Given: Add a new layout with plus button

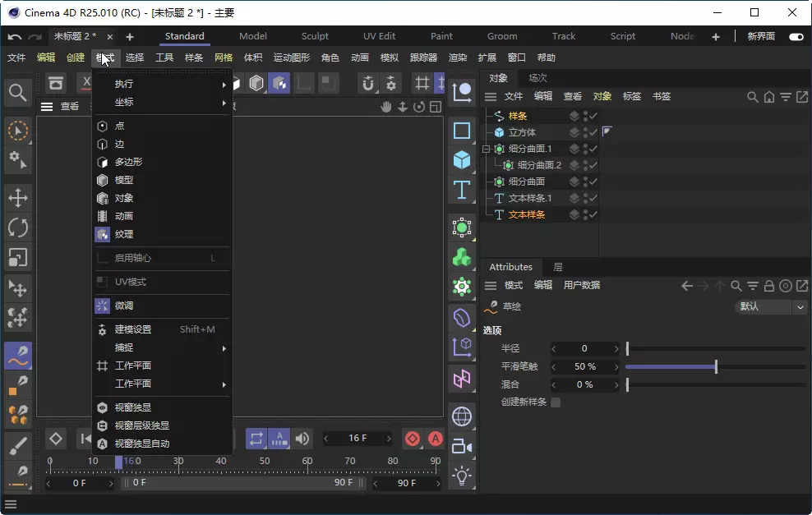Looking at the screenshot, I should (716, 37).
